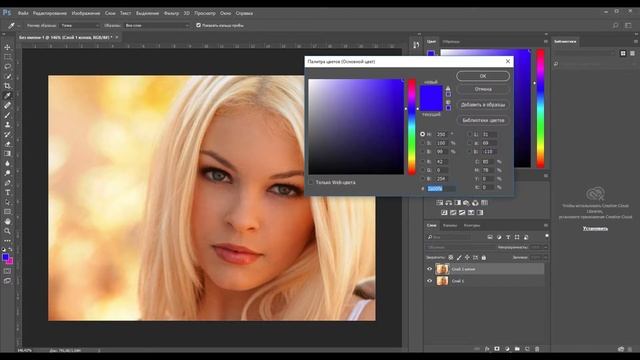Select the R (red) radio button
This screenshot has width=640, height=360.
pyautogui.click(x=422, y=162)
